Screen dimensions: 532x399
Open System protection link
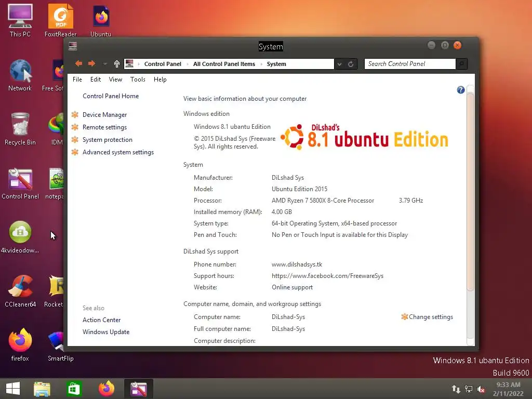pyautogui.click(x=107, y=140)
